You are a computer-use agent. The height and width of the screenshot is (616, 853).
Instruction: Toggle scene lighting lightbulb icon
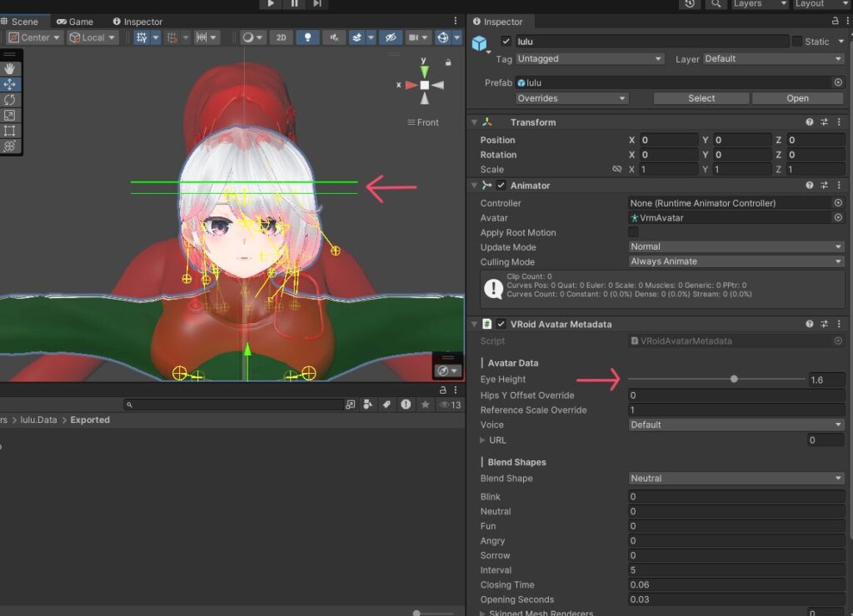tap(307, 37)
